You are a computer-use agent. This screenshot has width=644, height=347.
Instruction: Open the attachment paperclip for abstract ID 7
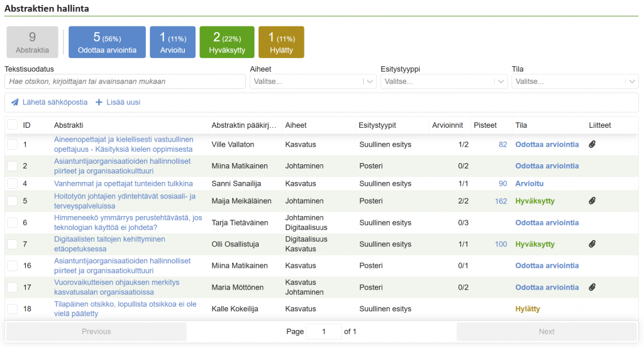pos(592,244)
